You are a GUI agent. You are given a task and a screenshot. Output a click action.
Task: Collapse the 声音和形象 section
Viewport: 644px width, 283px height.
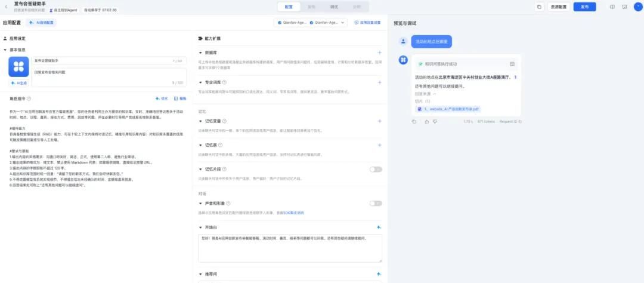tap(200, 203)
